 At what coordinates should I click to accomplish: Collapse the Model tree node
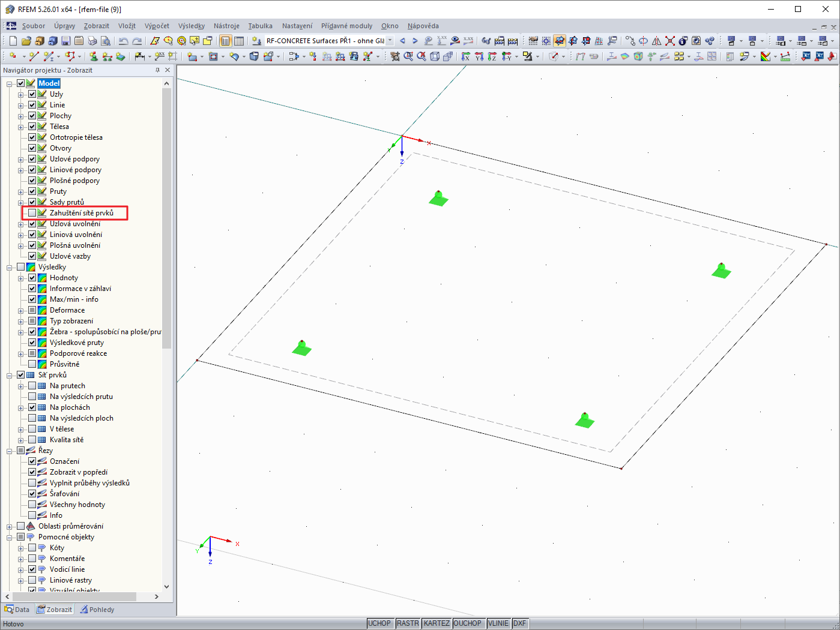tap(10, 83)
